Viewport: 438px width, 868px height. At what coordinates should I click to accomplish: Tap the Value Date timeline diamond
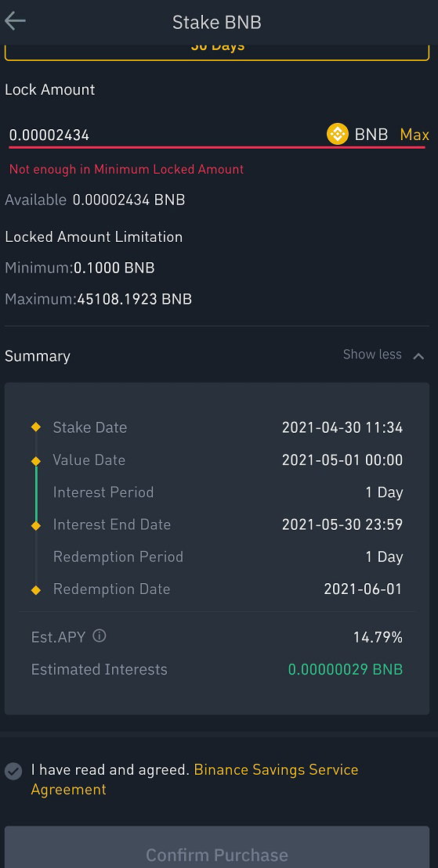(x=36, y=460)
